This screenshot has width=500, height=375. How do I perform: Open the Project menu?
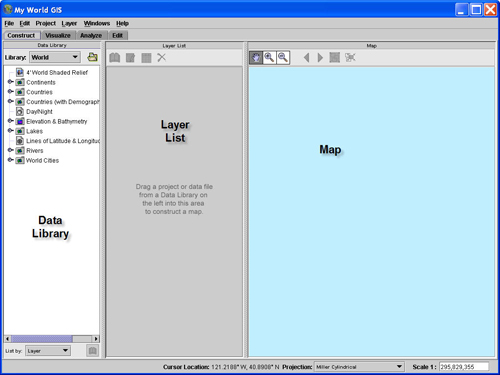[46, 23]
